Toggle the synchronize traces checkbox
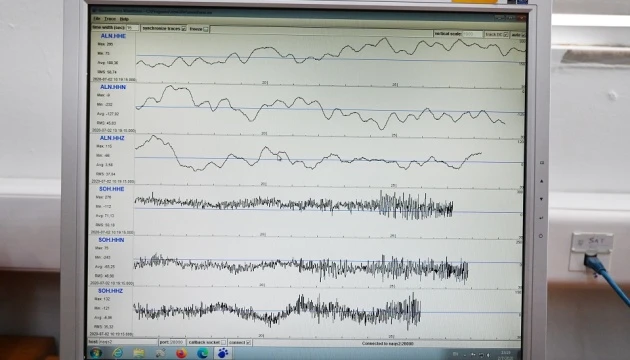The image size is (630, 360). (x=184, y=29)
